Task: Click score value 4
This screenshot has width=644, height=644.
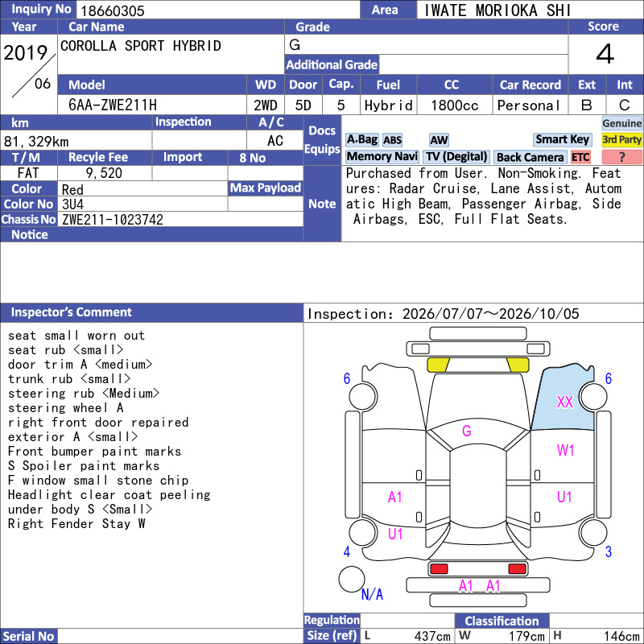Action: 605,54
